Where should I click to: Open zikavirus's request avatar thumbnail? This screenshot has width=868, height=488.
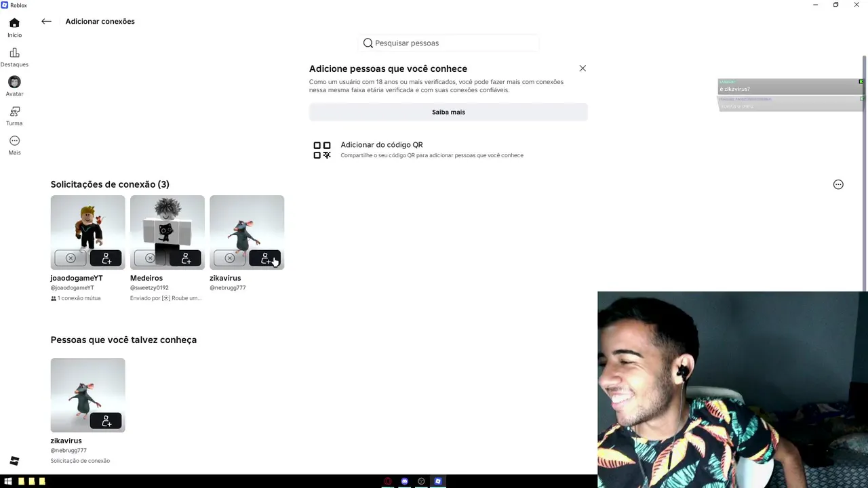click(247, 232)
